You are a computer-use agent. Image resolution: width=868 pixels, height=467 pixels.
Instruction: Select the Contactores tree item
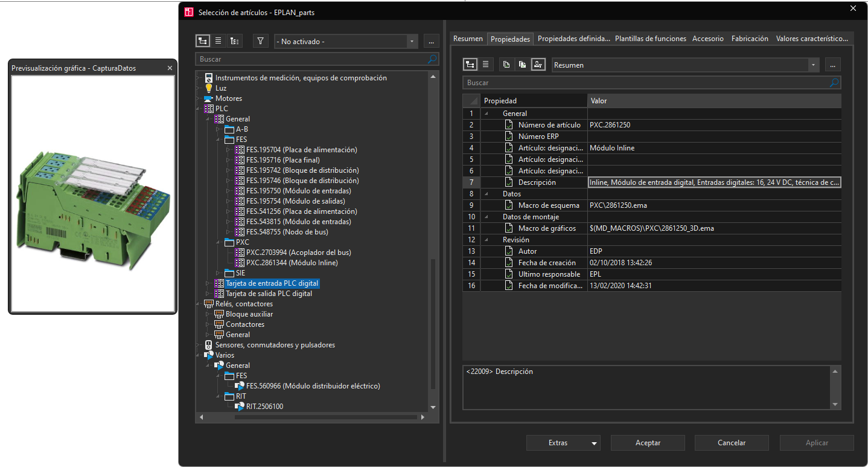pos(245,324)
